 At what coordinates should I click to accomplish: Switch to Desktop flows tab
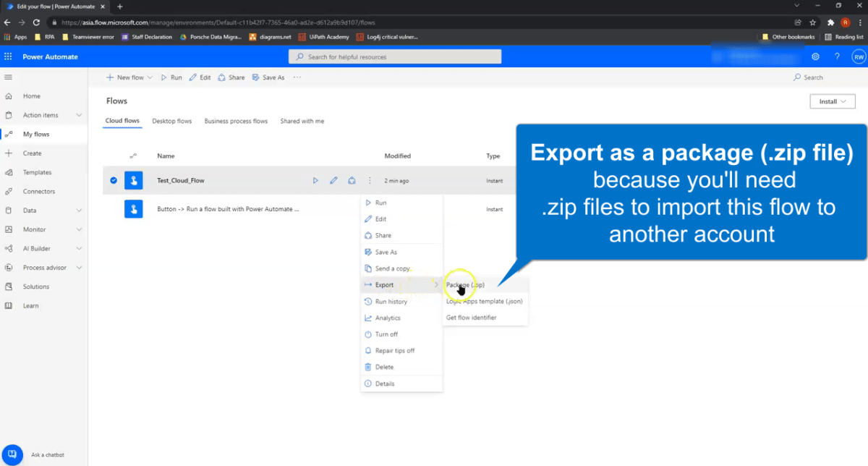click(x=171, y=121)
